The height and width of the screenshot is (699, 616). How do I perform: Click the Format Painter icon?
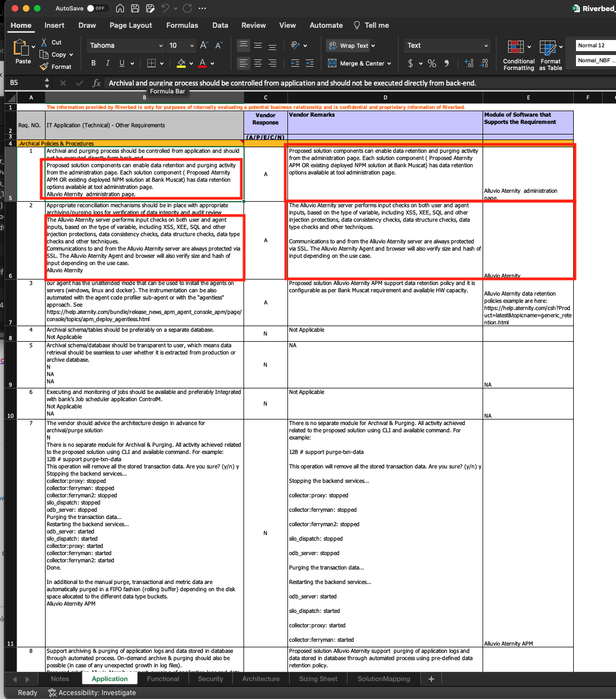44,67
